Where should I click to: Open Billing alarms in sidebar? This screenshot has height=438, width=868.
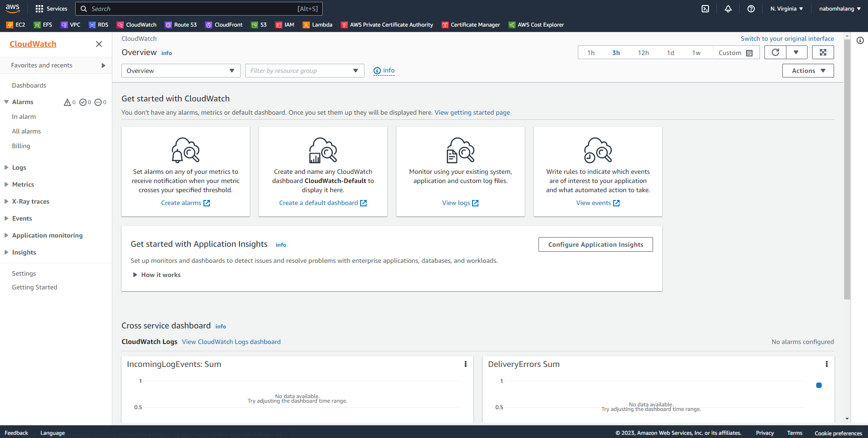click(x=21, y=146)
